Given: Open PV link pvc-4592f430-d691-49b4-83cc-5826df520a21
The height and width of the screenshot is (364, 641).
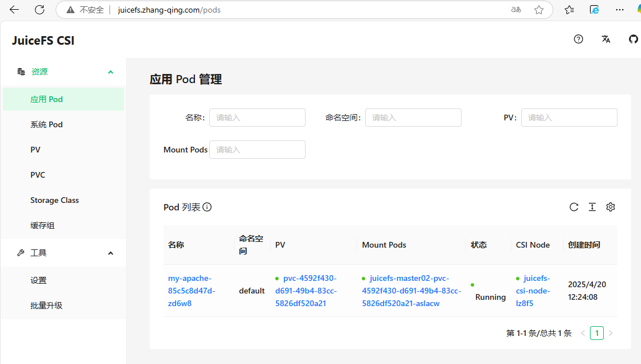Looking at the screenshot, I should coord(306,291).
